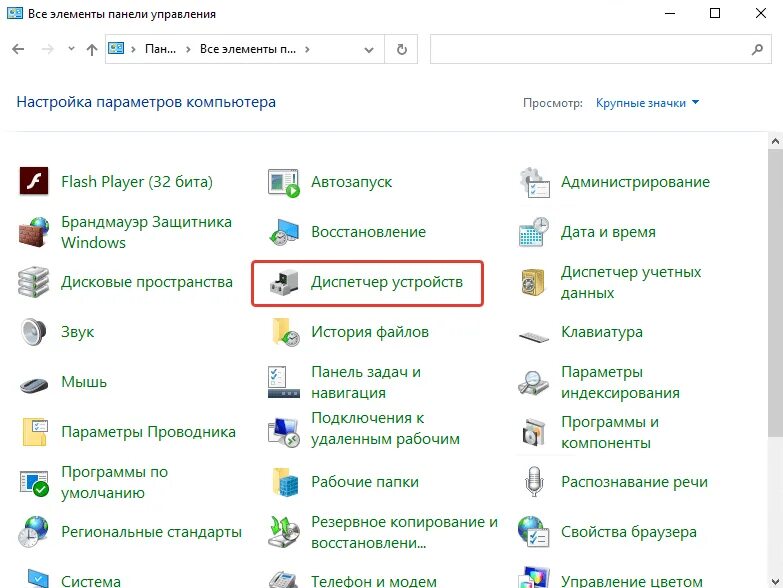The height and width of the screenshot is (588, 783).
Task: Click the Рабочие папки icon
Action: point(285,482)
